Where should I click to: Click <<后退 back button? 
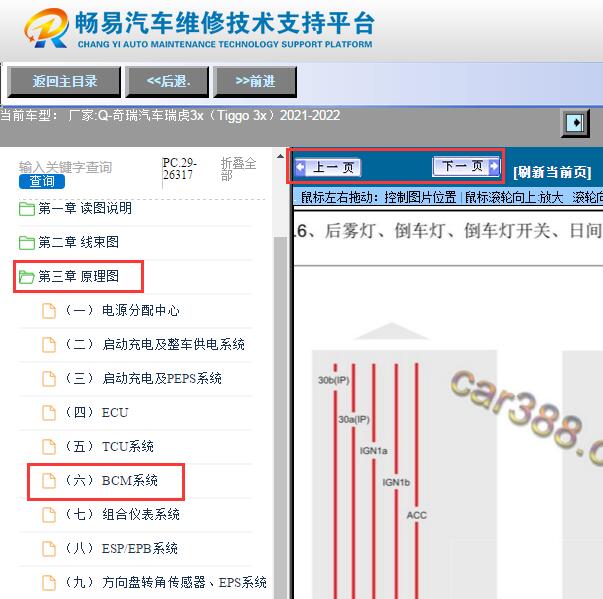pyautogui.click(x=167, y=82)
